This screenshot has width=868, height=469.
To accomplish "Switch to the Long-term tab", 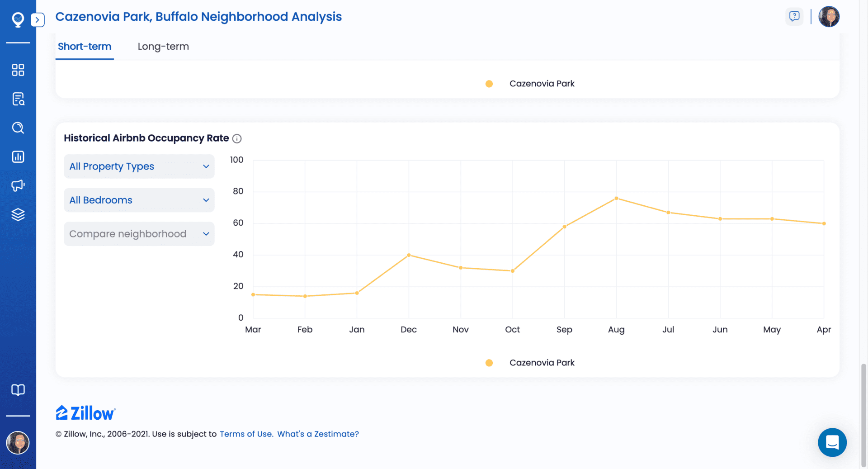I will pyautogui.click(x=163, y=46).
